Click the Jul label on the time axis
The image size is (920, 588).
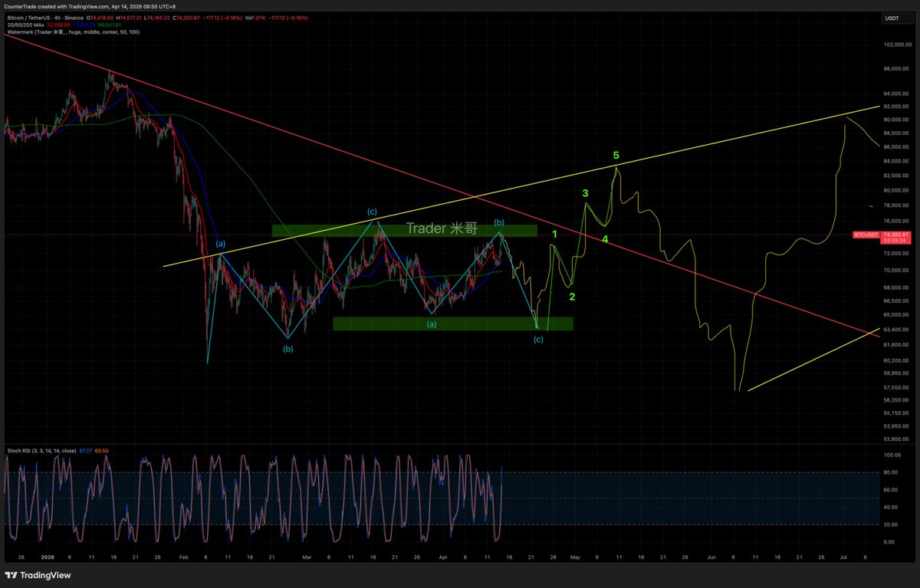point(843,557)
